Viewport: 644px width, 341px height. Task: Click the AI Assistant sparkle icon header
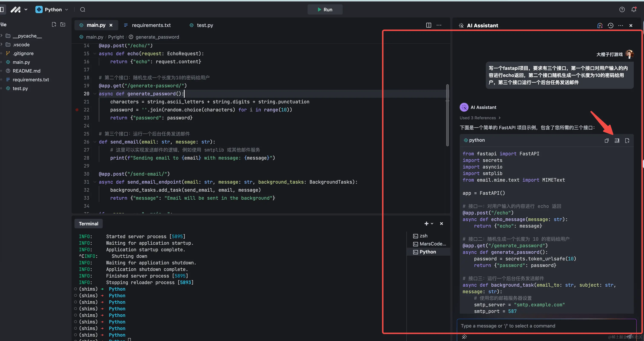tap(461, 26)
